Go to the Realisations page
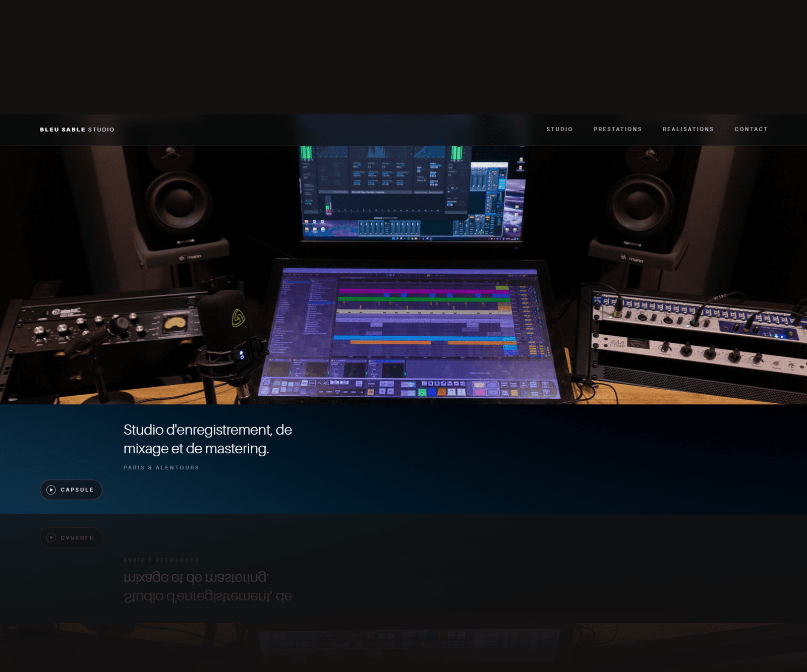 (688, 129)
